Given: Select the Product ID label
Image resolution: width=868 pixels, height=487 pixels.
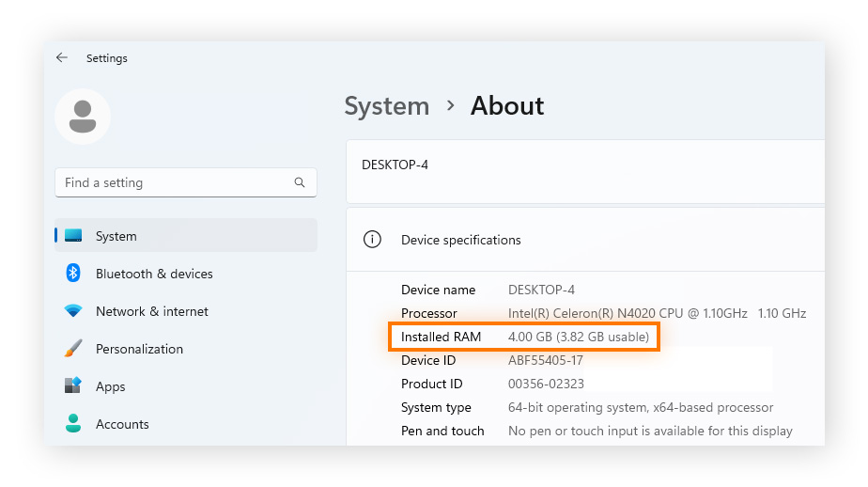Looking at the screenshot, I should tap(432, 384).
